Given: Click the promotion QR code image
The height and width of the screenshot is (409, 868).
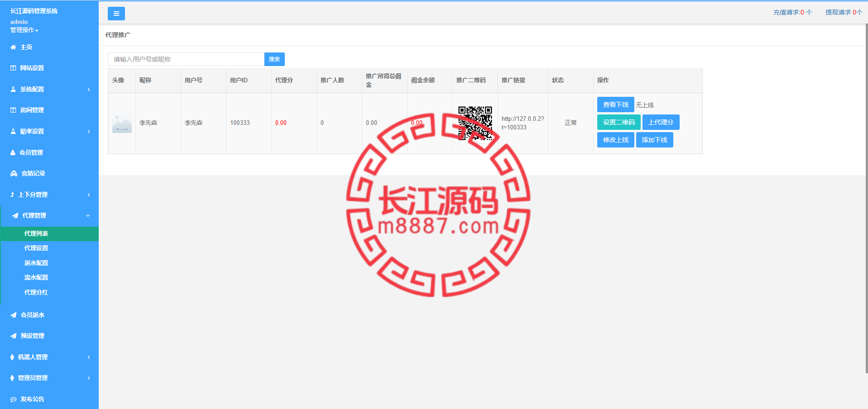Looking at the screenshot, I should point(475,123).
